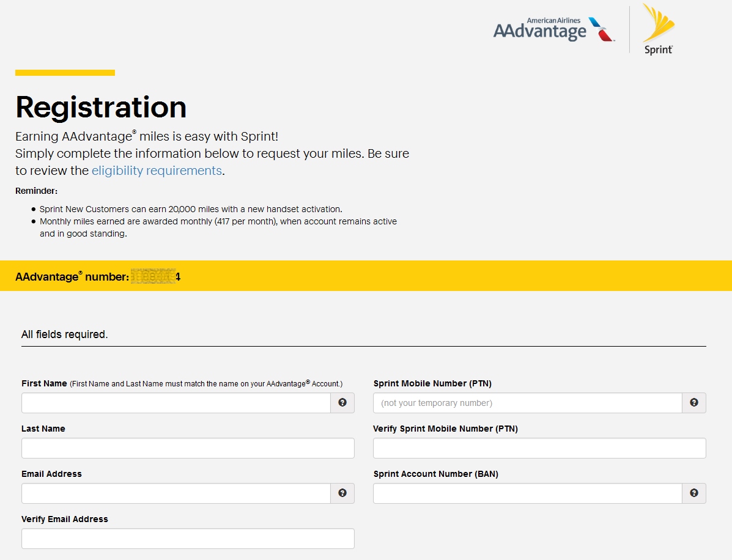Select the Sprint Account Number (BAN) field
The image size is (732, 560).
pos(526,493)
